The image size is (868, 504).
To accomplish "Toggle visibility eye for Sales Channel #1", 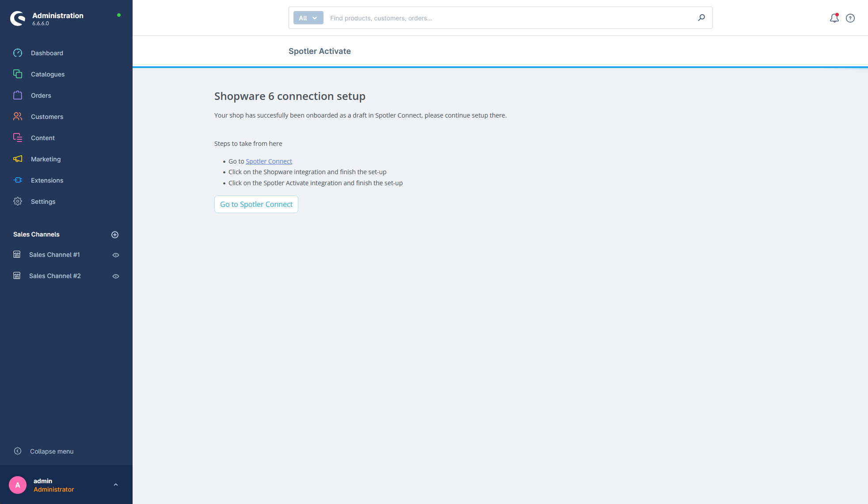I will [x=116, y=255].
